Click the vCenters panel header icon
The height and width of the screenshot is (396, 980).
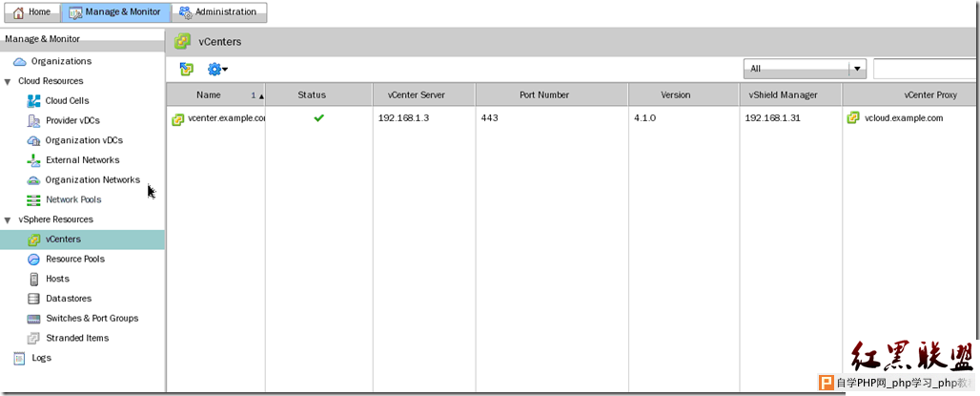(182, 42)
